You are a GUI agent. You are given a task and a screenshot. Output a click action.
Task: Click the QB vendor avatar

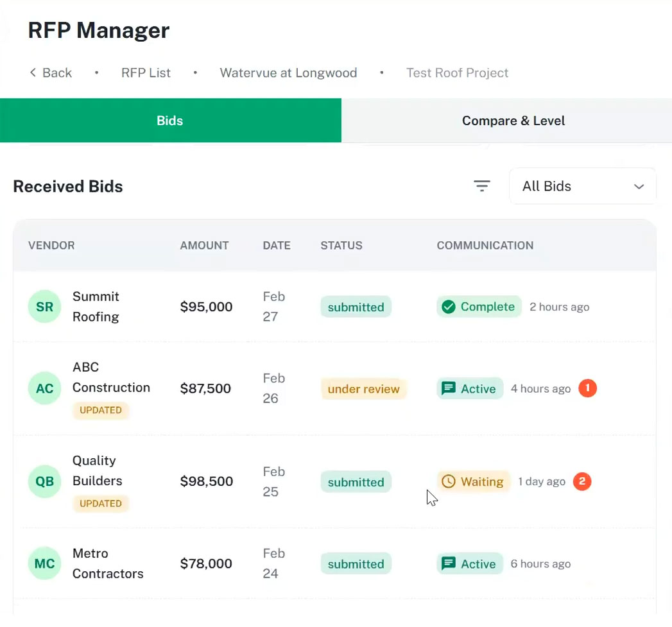(44, 481)
